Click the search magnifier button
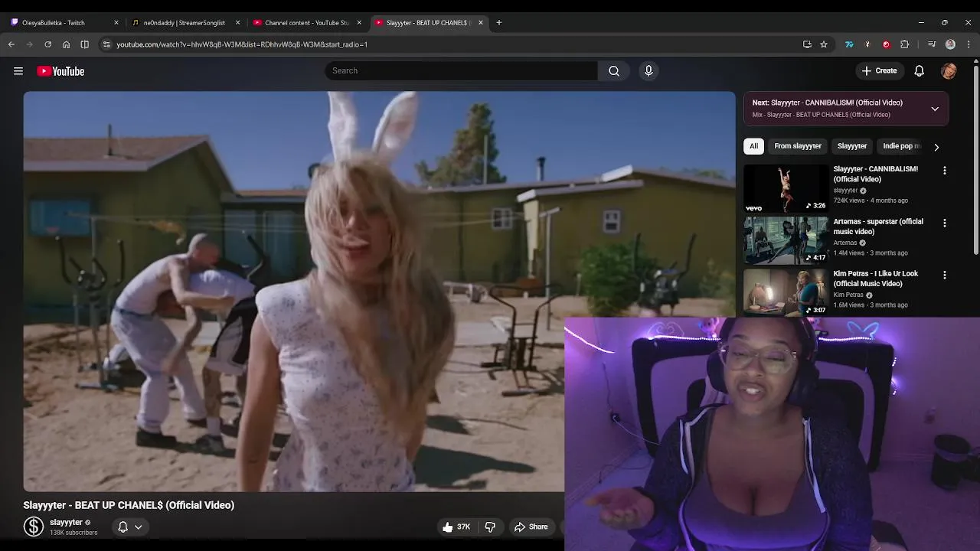 tap(614, 71)
